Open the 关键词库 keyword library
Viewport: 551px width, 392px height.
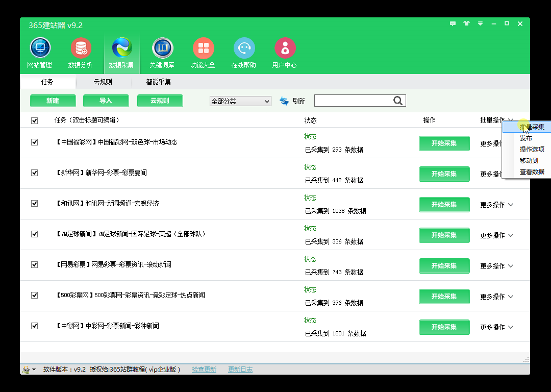pyautogui.click(x=162, y=53)
